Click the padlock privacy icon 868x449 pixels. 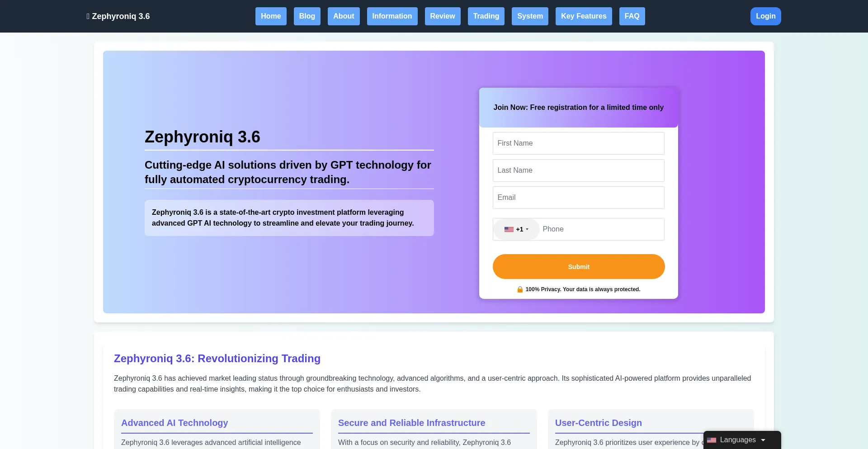(x=520, y=289)
